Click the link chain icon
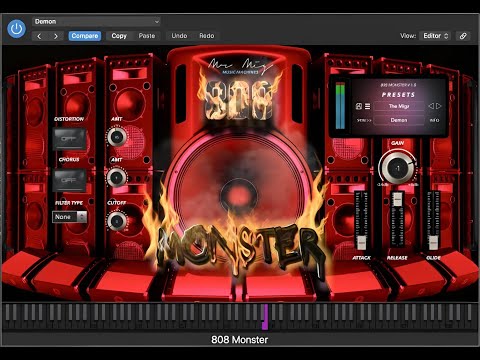 pos(463,36)
